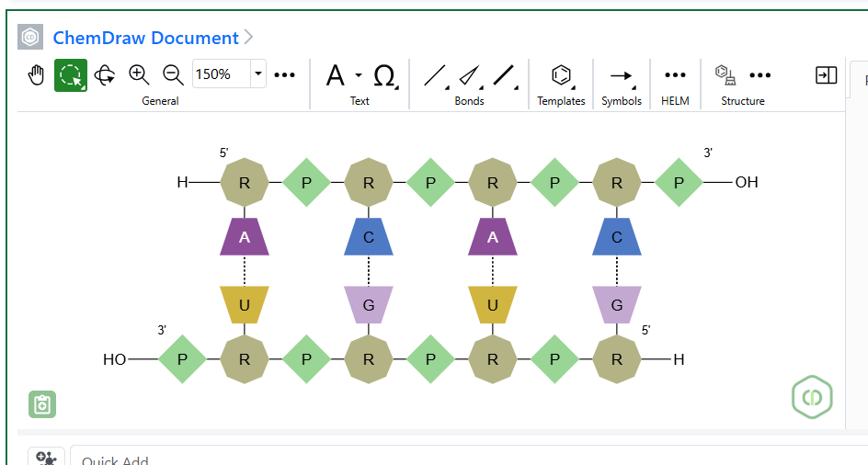Select the solid single bond tool
This screenshot has height=465, width=868.
[x=434, y=75]
